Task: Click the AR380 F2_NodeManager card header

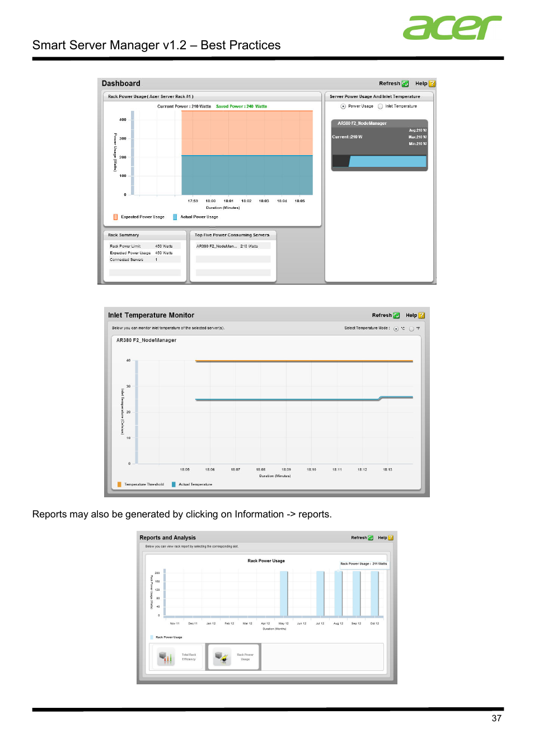Action: tap(380, 123)
